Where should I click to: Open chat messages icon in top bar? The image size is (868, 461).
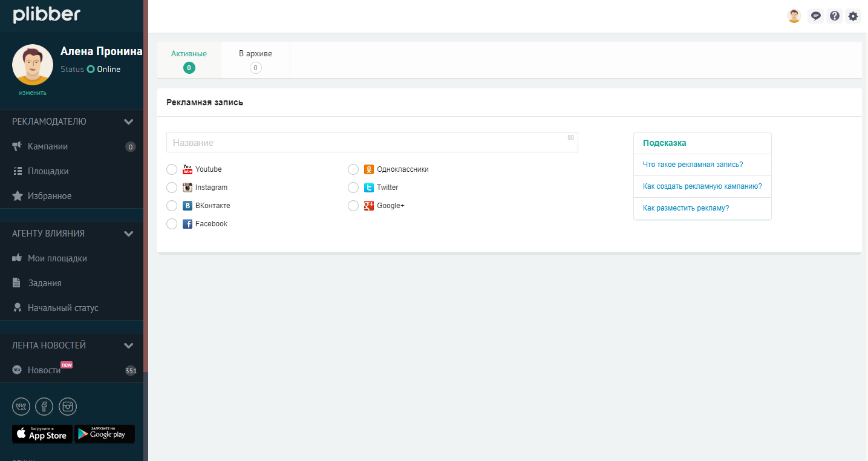click(815, 16)
